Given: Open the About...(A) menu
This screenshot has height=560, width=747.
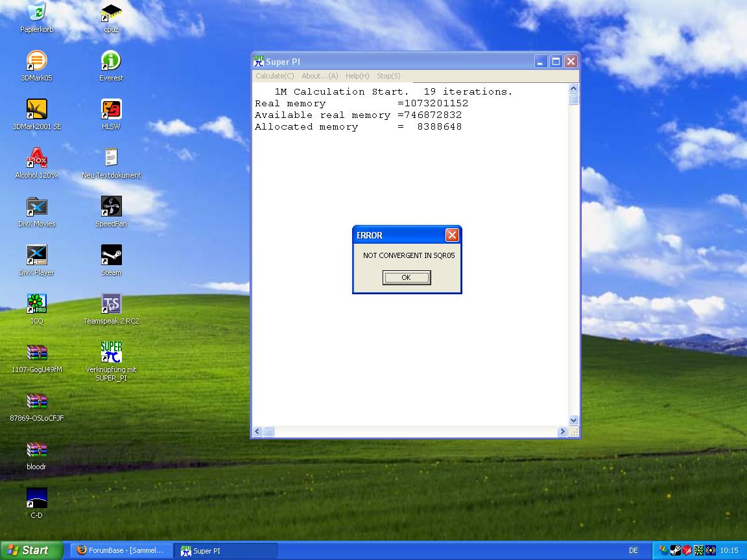Looking at the screenshot, I should click(x=320, y=76).
